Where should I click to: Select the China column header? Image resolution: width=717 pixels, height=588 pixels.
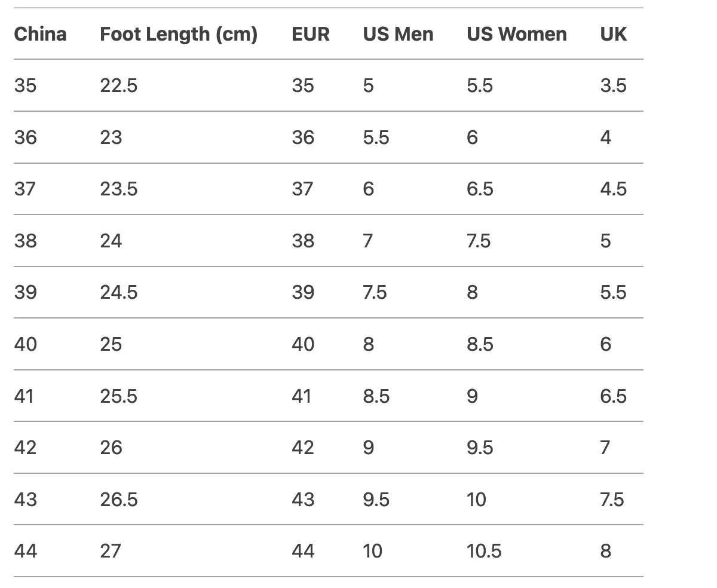point(40,34)
